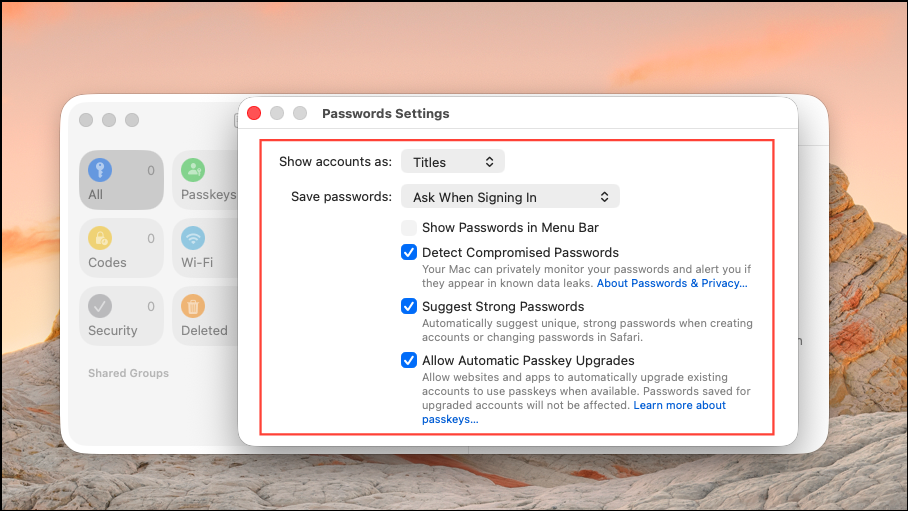Click the Shared Groups heading
Screen dimensions: 908x511
(x=129, y=373)
